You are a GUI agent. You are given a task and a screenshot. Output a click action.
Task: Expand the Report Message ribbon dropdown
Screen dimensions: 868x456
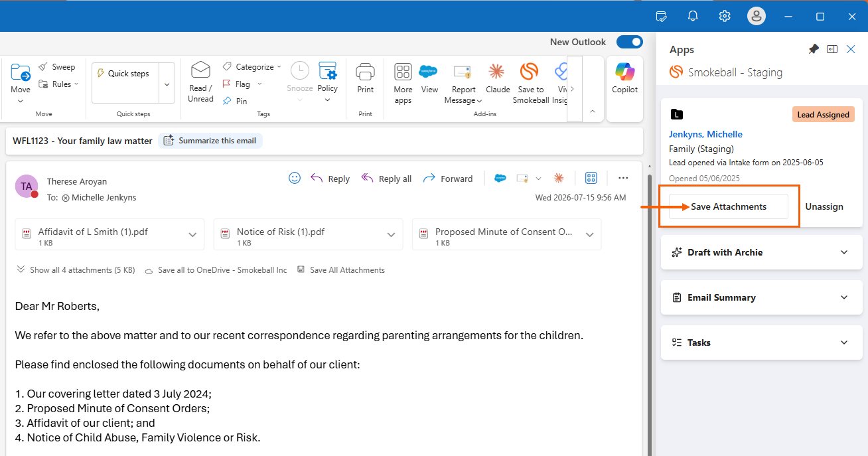478,101
